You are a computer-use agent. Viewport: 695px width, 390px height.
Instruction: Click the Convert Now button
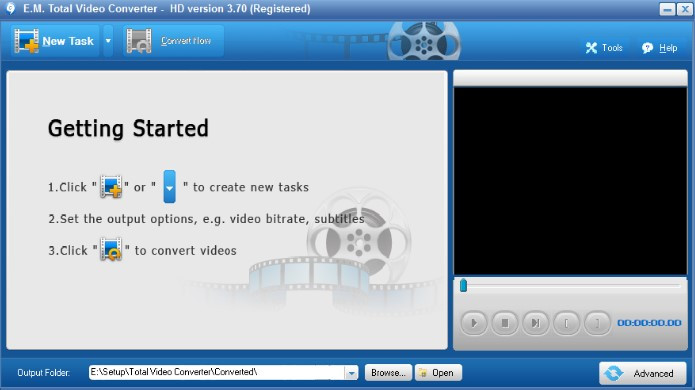point(173,41)
